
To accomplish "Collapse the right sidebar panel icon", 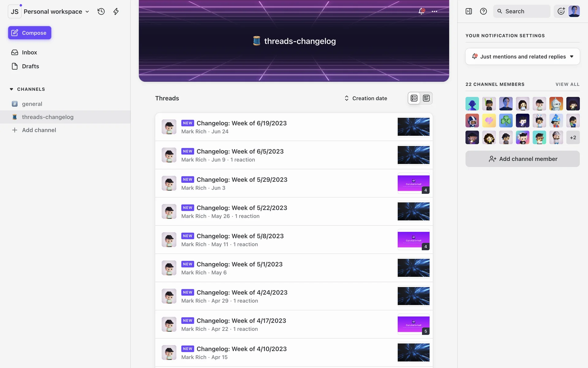I will click(469, 11).
